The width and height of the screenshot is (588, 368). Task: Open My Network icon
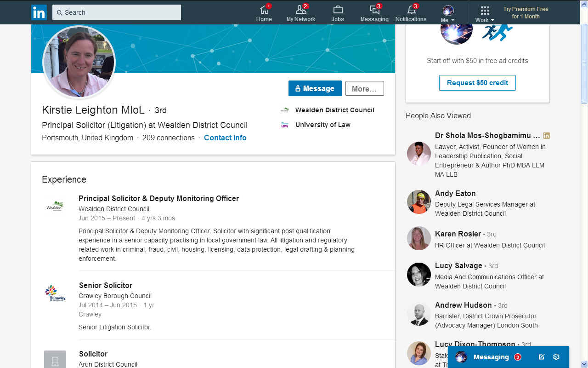(x=301, y=10)
